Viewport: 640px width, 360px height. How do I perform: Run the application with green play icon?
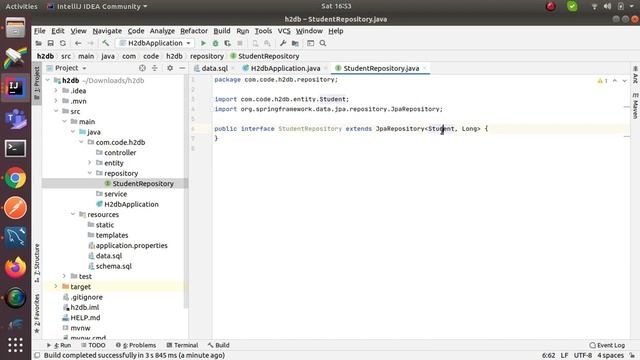203,43
